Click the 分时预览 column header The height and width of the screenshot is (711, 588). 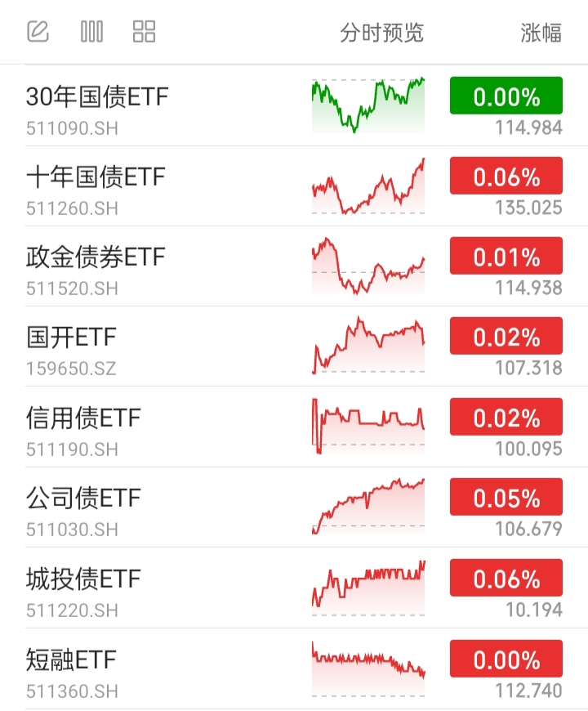tap(382, 33)
